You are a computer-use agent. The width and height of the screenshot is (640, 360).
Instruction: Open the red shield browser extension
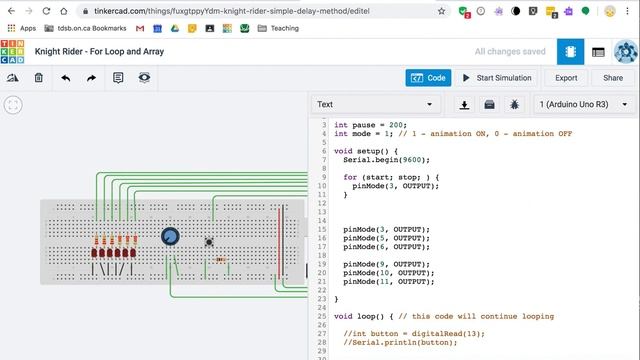coord(464,12)
